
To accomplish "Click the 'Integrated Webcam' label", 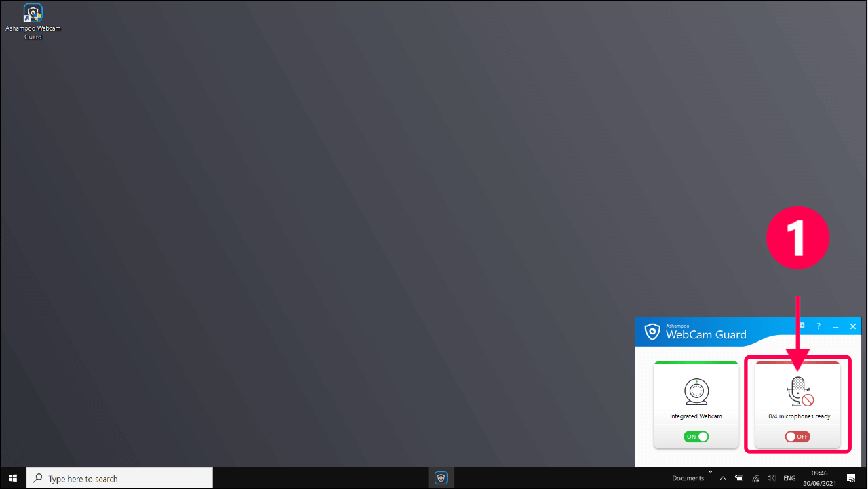I will [696, 416].
